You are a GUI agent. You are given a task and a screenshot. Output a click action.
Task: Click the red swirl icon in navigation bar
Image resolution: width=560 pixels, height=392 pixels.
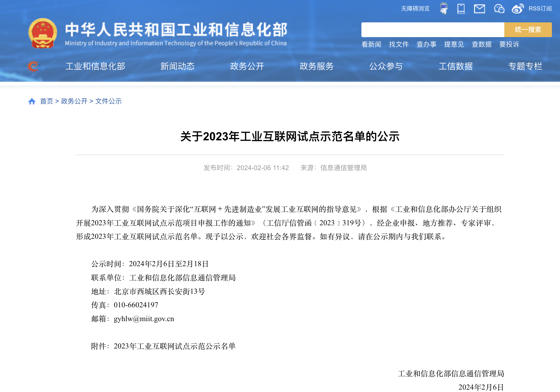click(33, 66)
